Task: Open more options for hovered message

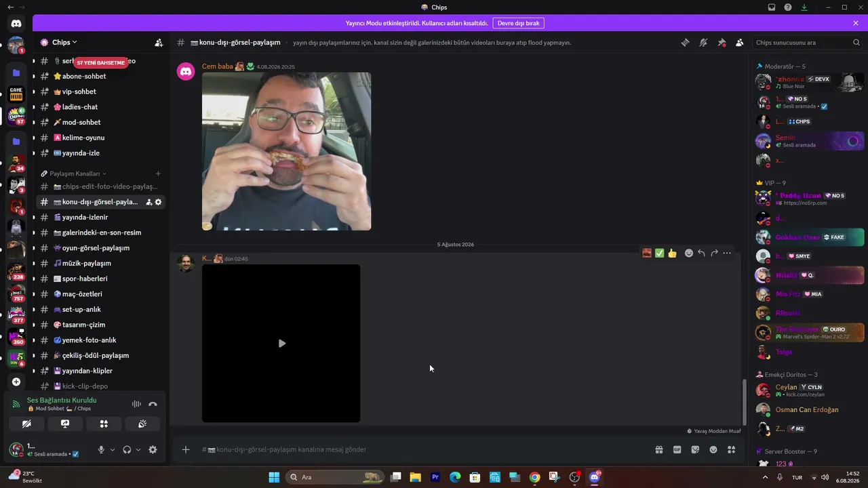Action: [727, 253]
